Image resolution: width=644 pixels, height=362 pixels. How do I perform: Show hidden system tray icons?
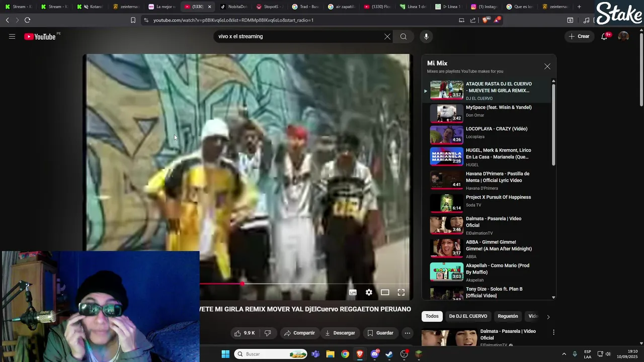pyautogui.click(x=563, y=354)
